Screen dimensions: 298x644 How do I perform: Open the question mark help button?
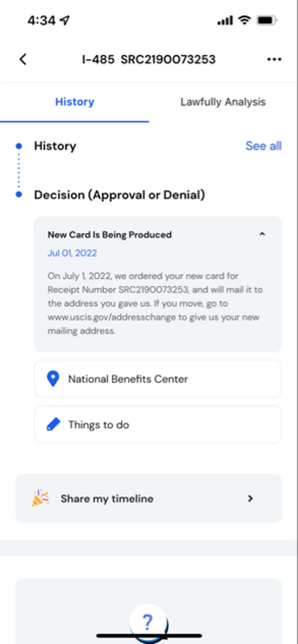[x=148, y=622]
